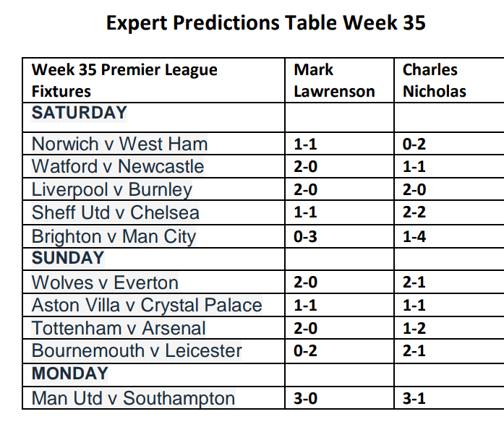This screenshot has height=427, width=504.
Task: Click the Sheff Utd v Chelsea fixture
Action: (116, 213)
